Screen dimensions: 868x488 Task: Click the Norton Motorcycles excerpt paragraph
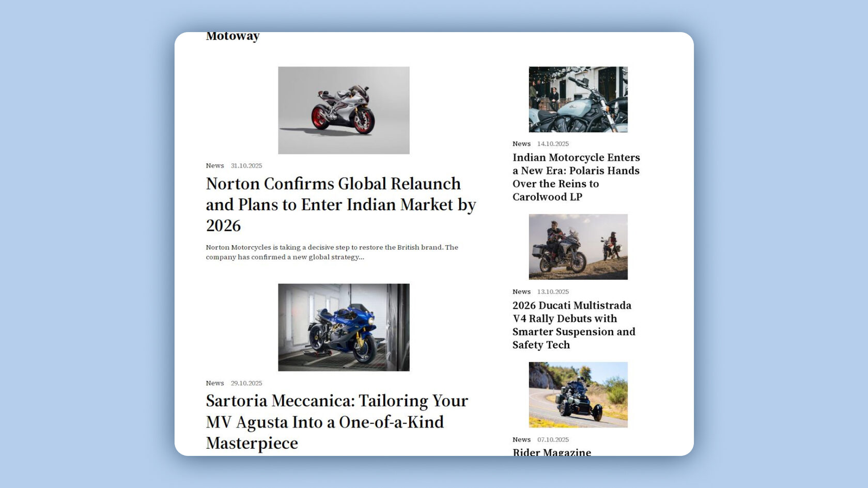(332, 252)
